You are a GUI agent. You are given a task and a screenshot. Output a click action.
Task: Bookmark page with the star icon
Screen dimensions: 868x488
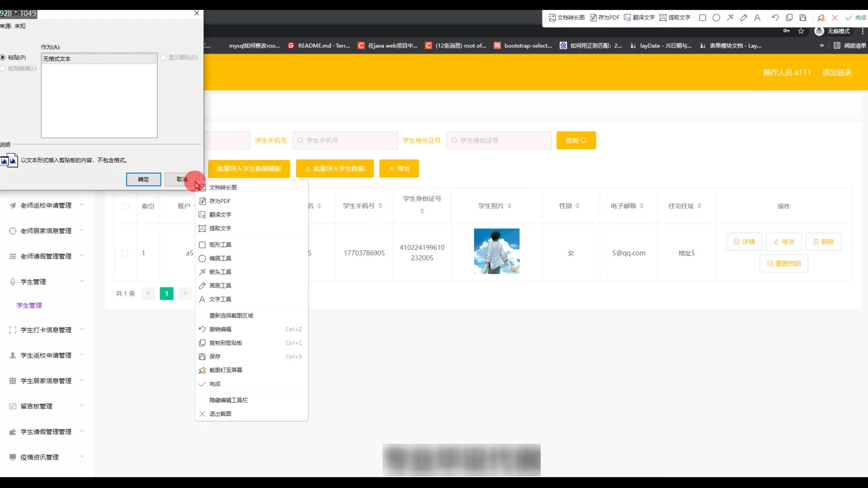tap(801, 31)
